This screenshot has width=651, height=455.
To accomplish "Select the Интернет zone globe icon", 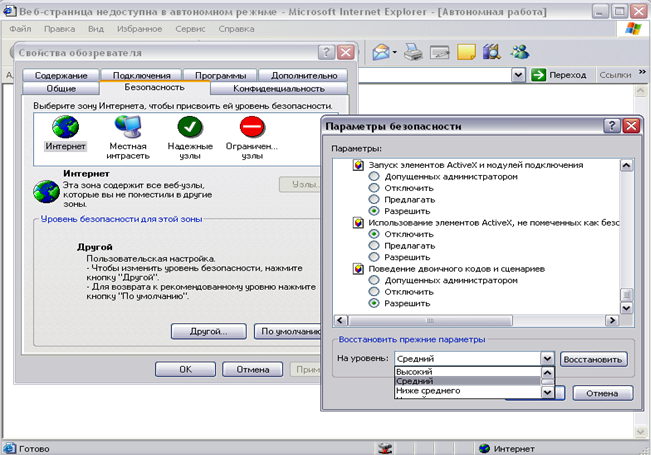I will tap(65, 127).
